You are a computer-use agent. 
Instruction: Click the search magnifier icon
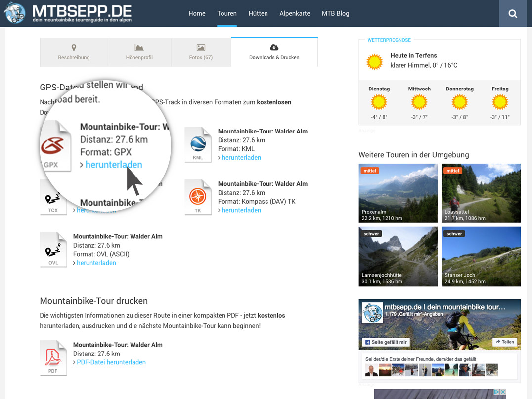(x=513, y=14)
